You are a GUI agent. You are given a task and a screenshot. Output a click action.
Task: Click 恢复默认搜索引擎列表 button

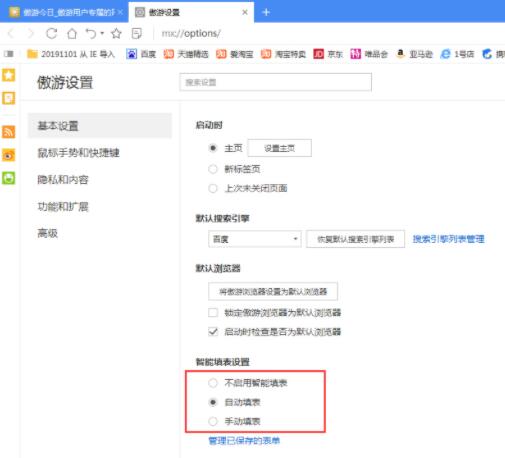[x=355, y=239]
